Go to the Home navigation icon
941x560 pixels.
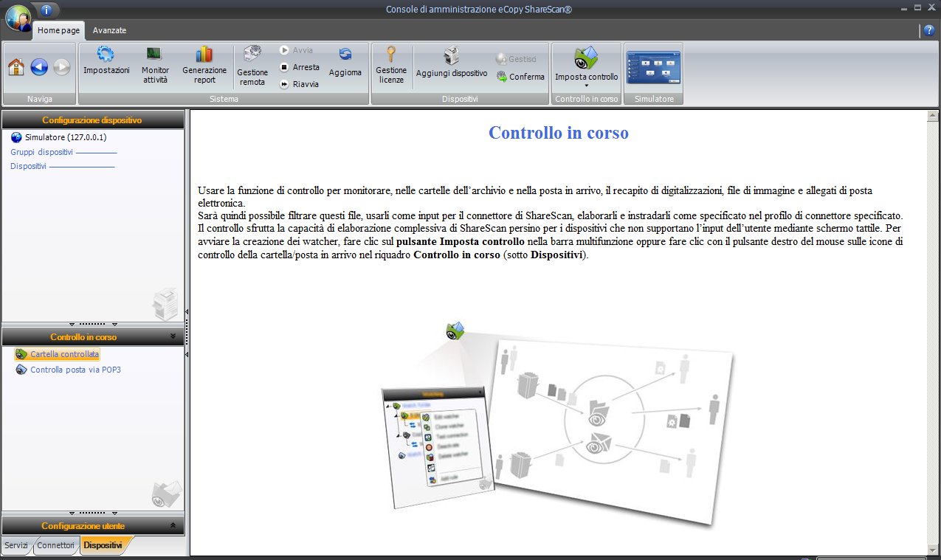[16, 67]
